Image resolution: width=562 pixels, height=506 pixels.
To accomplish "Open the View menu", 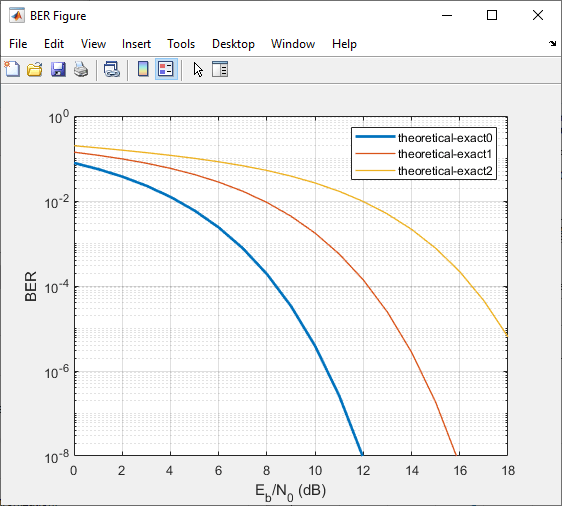I will pyautogui.click(x=93, y=44).
